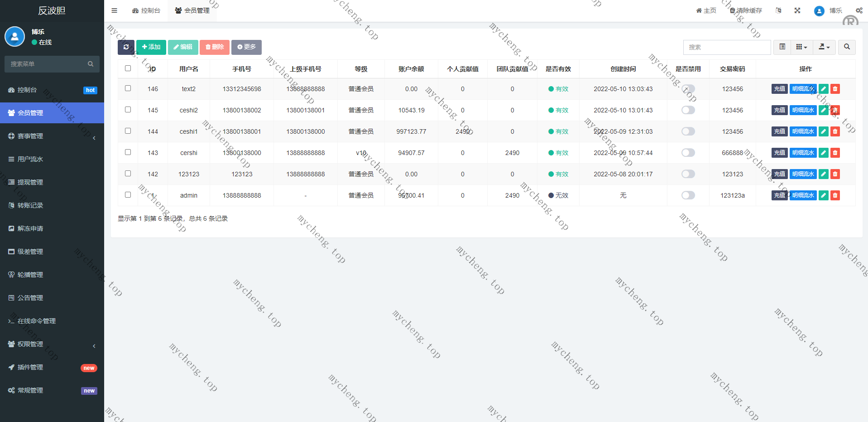This screenshot has height=422, width=868.
Task: Open the settings gears icon at top right
Action: (x=859, y=10)
